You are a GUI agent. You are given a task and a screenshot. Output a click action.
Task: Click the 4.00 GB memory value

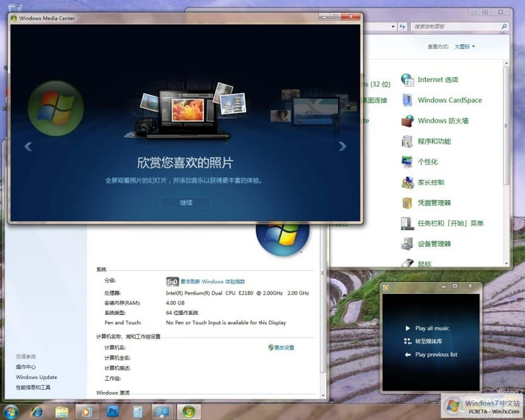coord(175,303)
